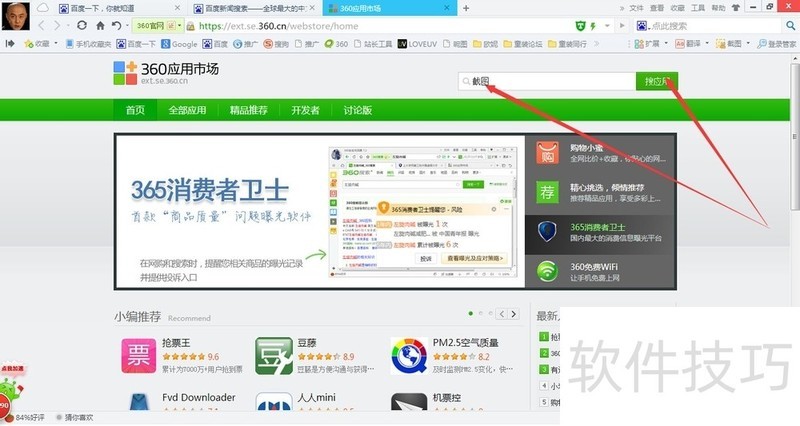800x426 pixels.
Task: Open a new tab with plus button
Action: click(x=465, y=7)
